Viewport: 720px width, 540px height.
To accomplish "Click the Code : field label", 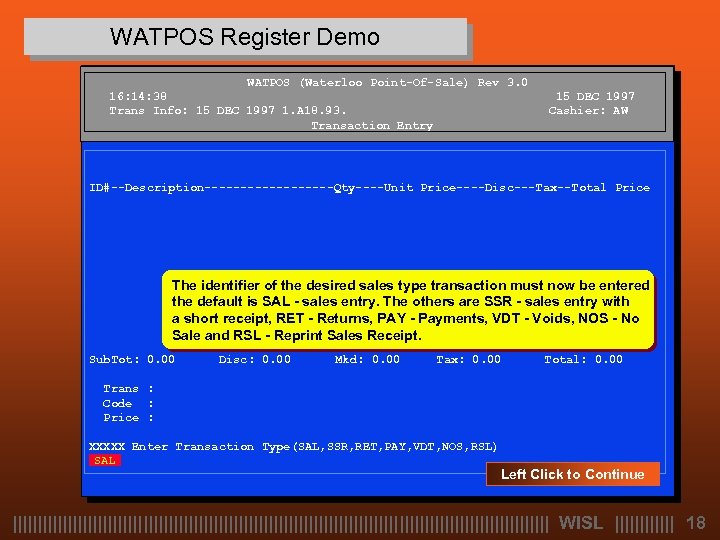I will [x=128, y=404].
